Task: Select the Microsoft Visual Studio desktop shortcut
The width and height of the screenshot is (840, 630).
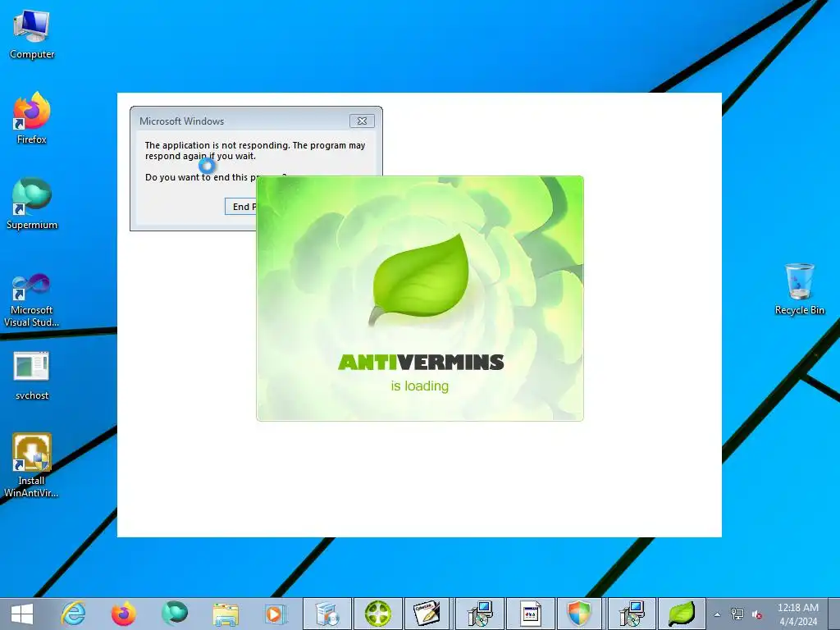Action: click(32, 300)
